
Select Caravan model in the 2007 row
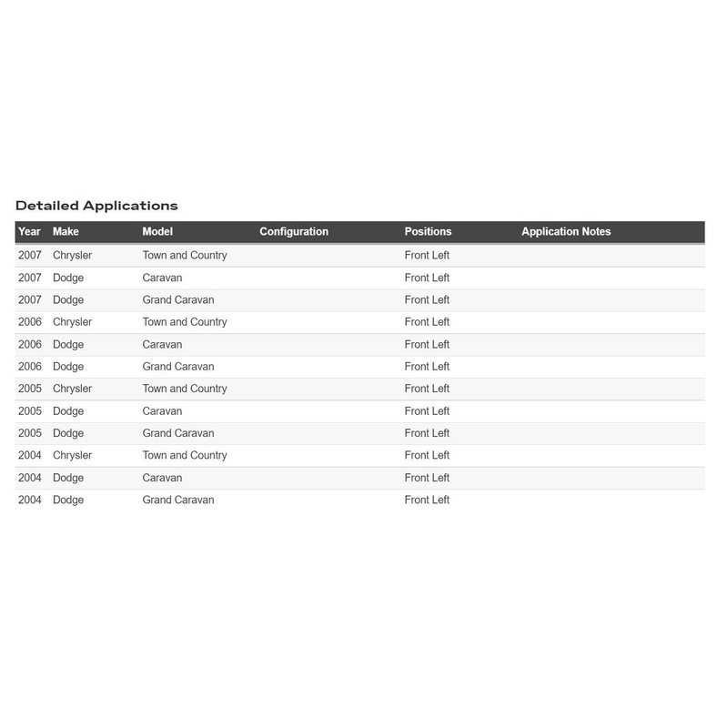coord(162,278)
